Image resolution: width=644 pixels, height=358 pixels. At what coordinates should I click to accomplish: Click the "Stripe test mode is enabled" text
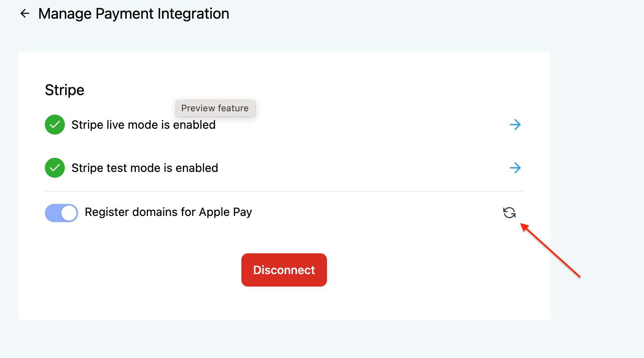click(x=145, y=168)
